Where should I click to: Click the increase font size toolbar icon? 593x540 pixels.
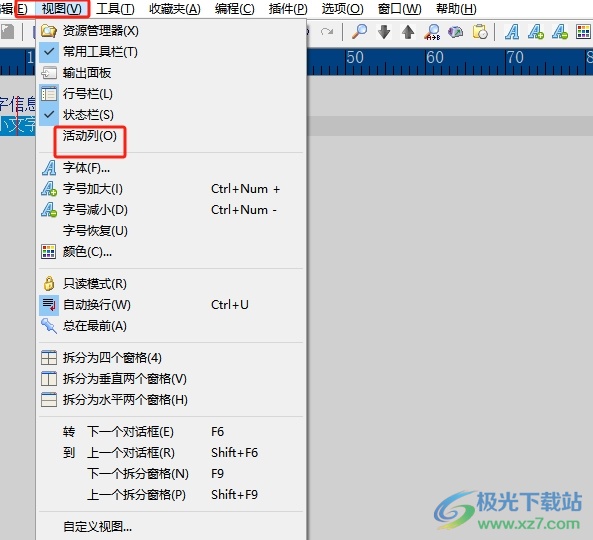pos(536,32)
